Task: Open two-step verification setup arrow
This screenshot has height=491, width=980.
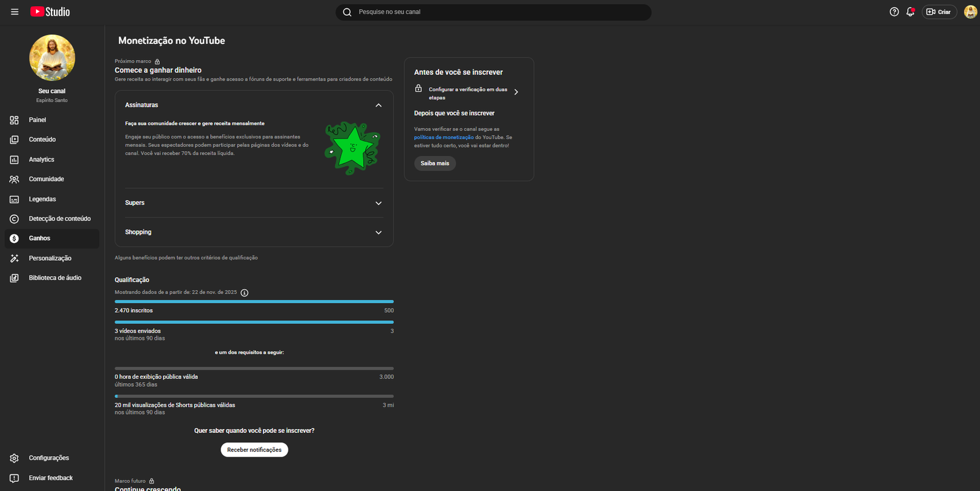Action: [x=516, y=92]
